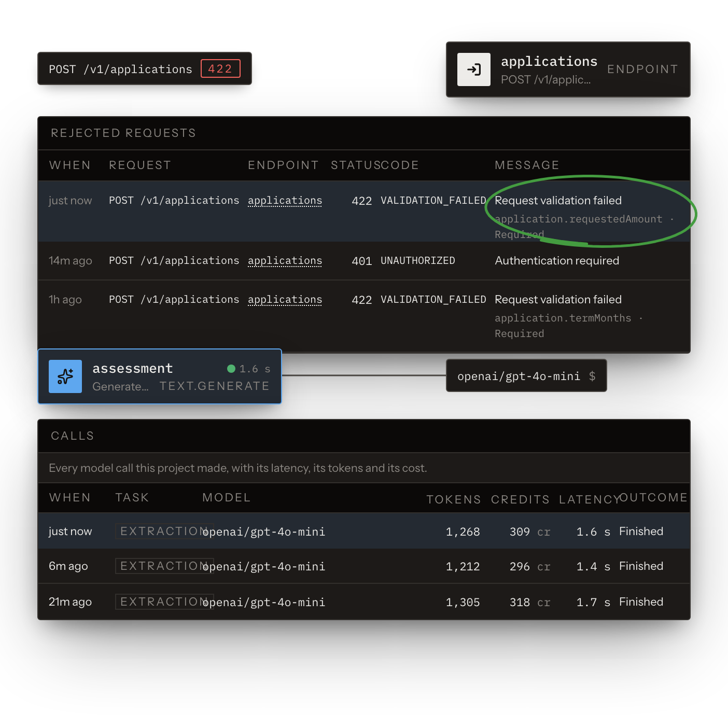Open applications link in the just now row
Image resolution: width=728 pixels, height=728 pixels.
(285, 201)
